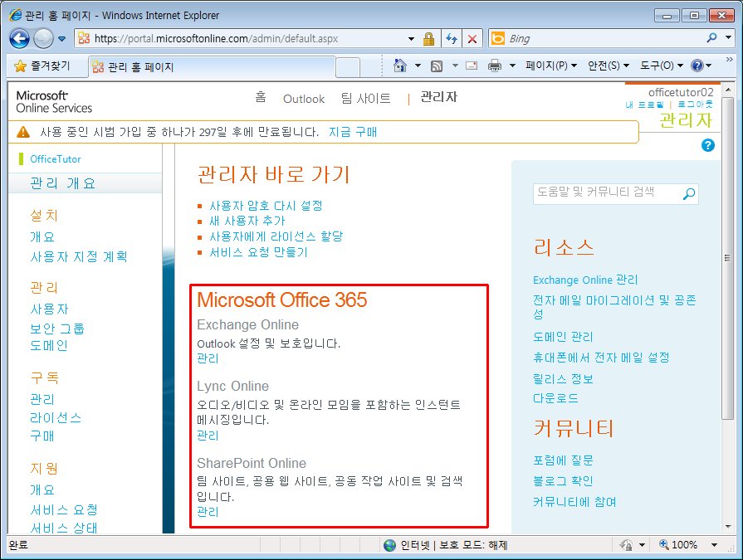Expand the address bar history dropdown
Viewport: 743px width, 560px height.
[x=411, y=38]
